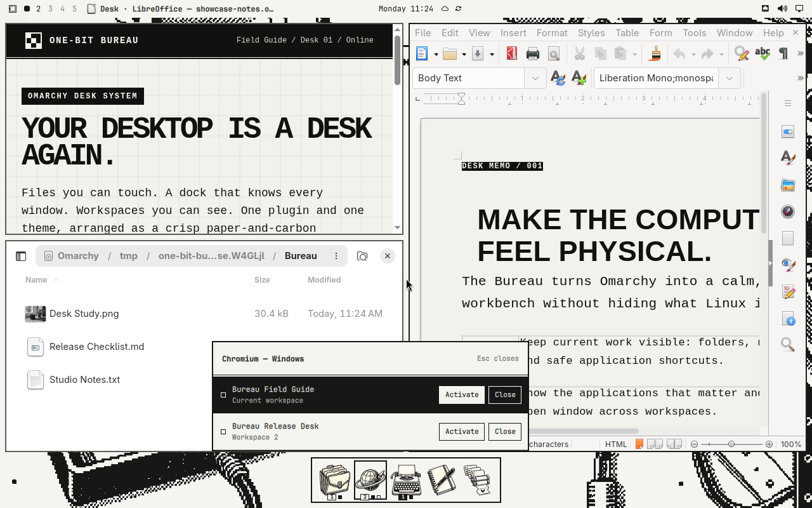Click the Save document icon in LibreOffice
This screenshot has height=508, width=812.
pyautogui.click(x=478, y=54)
